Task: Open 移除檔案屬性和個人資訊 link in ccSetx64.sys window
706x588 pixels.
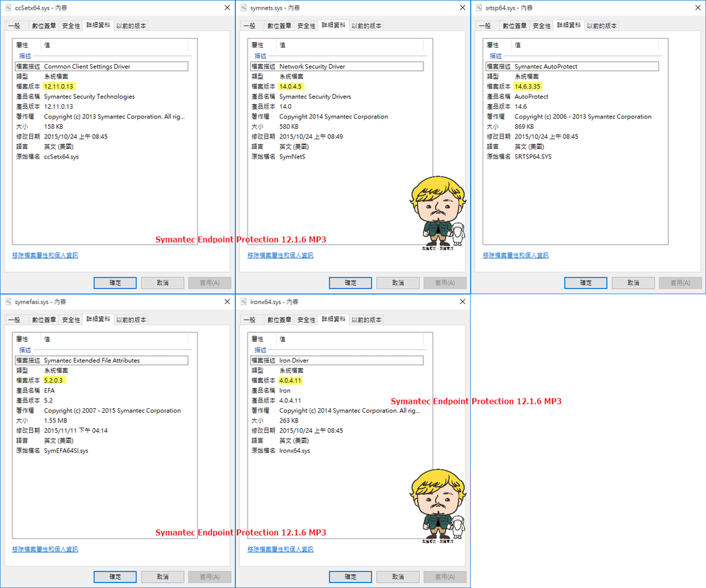Action: point(45,255)
